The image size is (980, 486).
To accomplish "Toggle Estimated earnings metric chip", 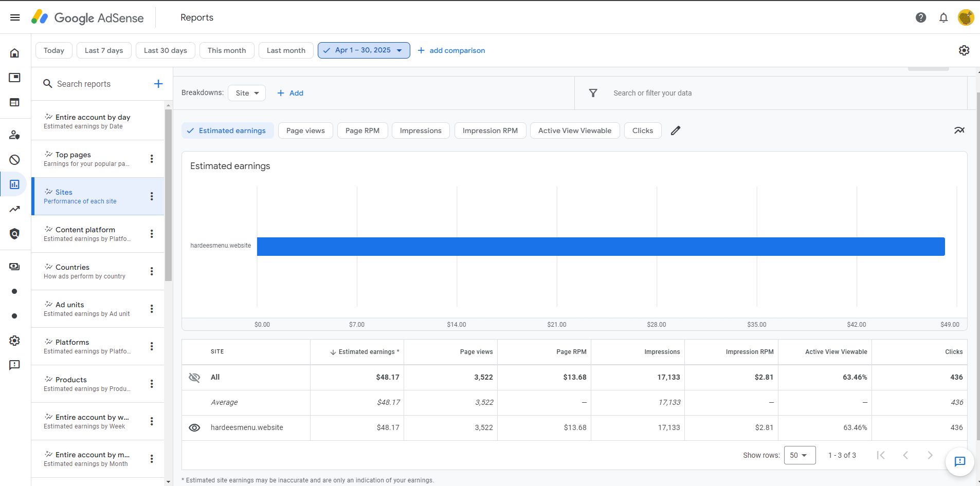I will (x=227, y=130).
